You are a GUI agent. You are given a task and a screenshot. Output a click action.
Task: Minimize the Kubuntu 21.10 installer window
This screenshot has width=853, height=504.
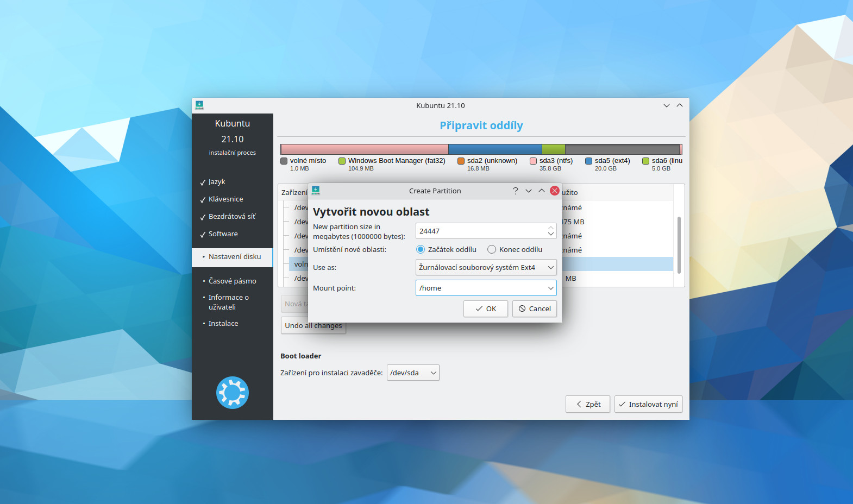[x=667, y=105]
